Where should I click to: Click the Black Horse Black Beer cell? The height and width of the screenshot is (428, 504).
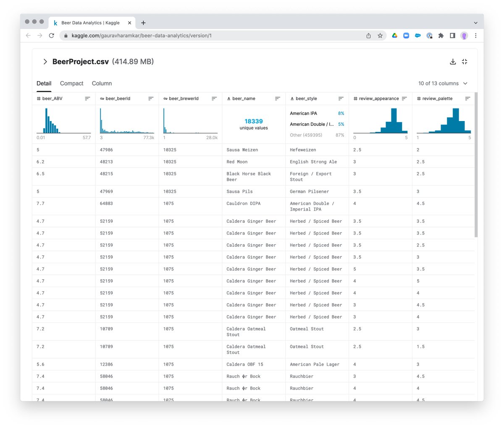254,177
